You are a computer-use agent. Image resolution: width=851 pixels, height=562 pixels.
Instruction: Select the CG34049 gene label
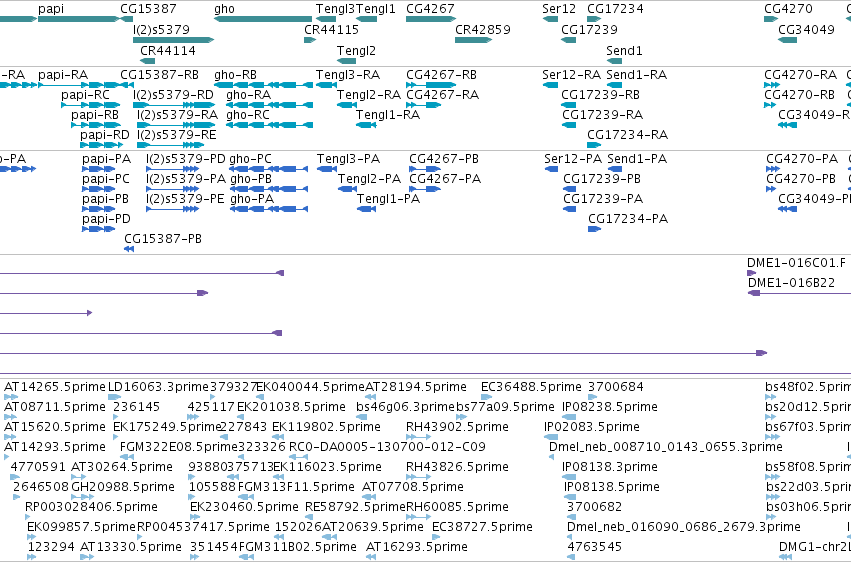coord(806,29)
